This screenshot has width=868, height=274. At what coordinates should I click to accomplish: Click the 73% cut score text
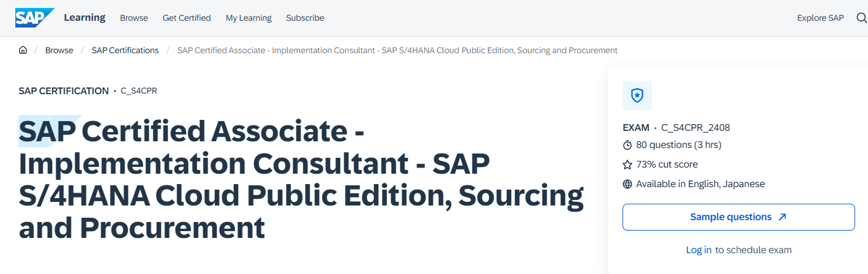coord(667,165)
